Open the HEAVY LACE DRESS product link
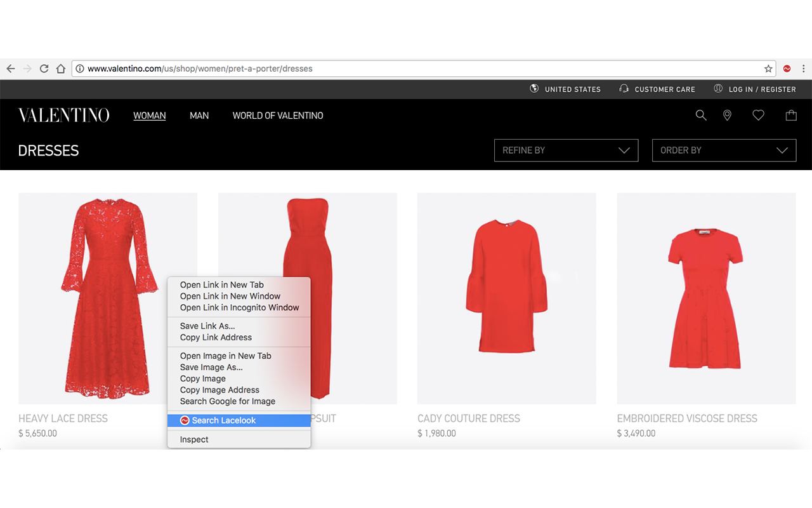The image size is (812, 508). click(63, 418)
